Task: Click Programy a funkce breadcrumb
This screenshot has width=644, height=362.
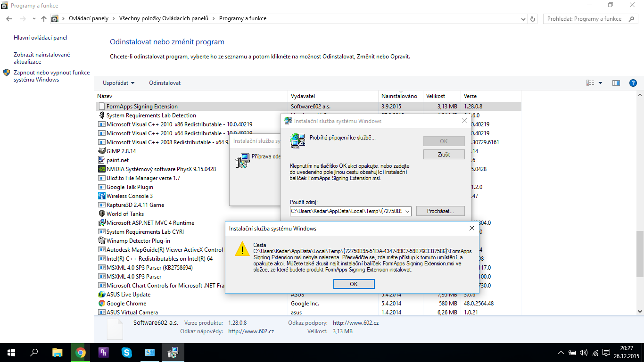Action: coord(243,19)
